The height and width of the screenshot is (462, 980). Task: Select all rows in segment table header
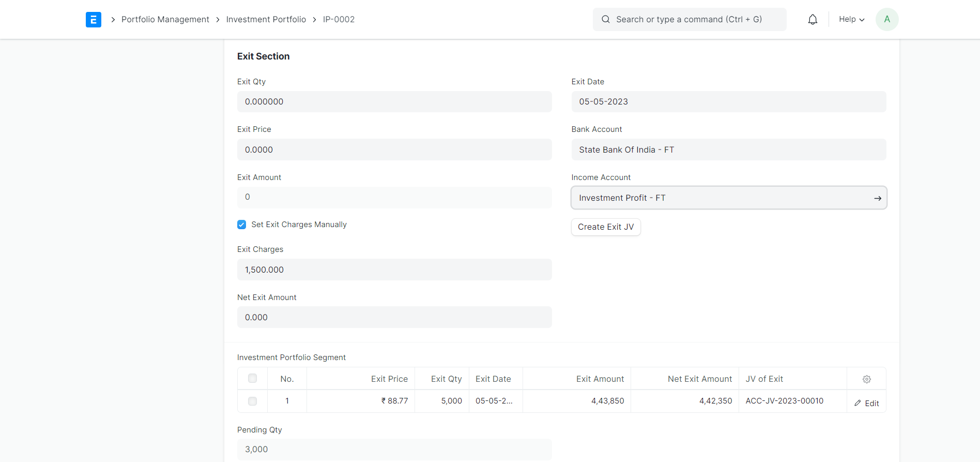click(252, 378)
